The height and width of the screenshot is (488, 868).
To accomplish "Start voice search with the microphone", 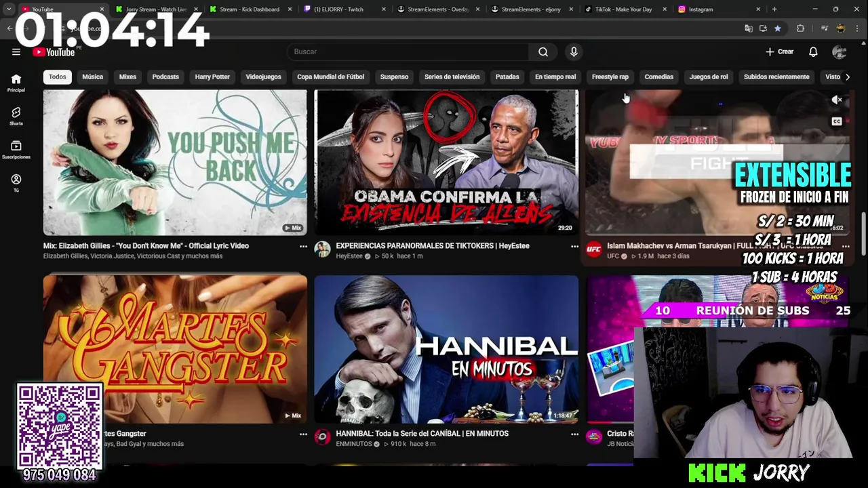I will click(x=574, y=52).
